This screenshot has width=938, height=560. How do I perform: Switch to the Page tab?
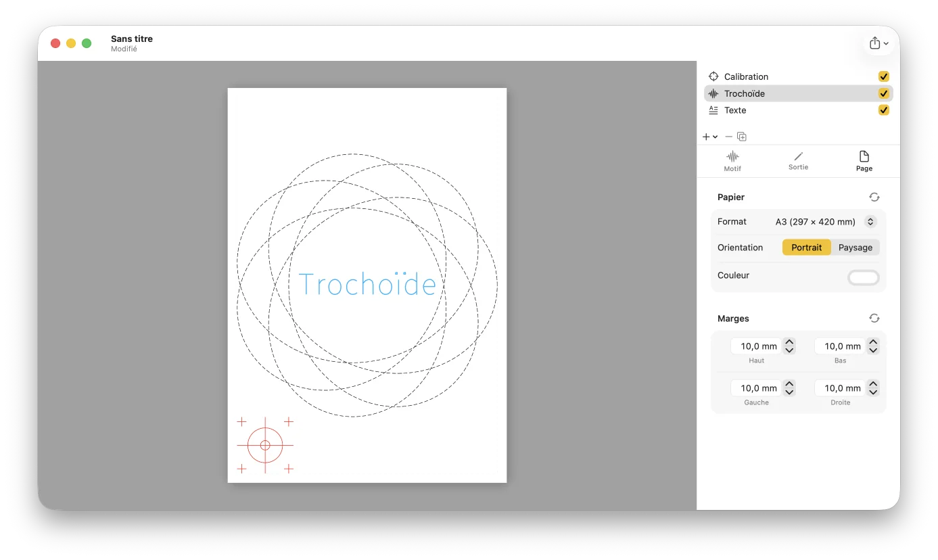click(864, 161)
